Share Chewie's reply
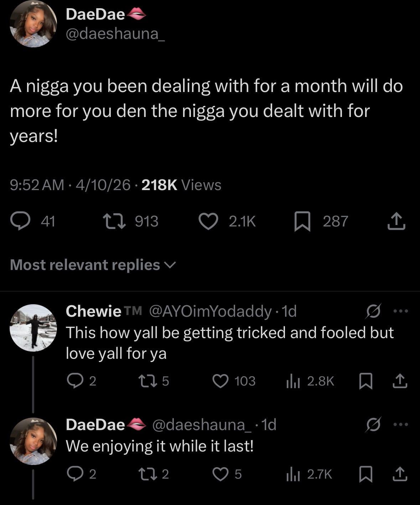 [x=400, y=381]
